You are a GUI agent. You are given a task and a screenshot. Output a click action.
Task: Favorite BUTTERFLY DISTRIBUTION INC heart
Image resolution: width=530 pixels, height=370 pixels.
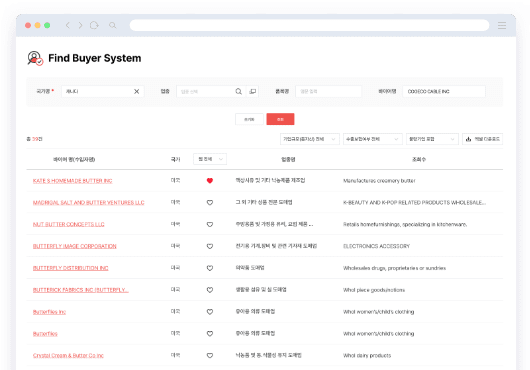[x=210, y=268]
